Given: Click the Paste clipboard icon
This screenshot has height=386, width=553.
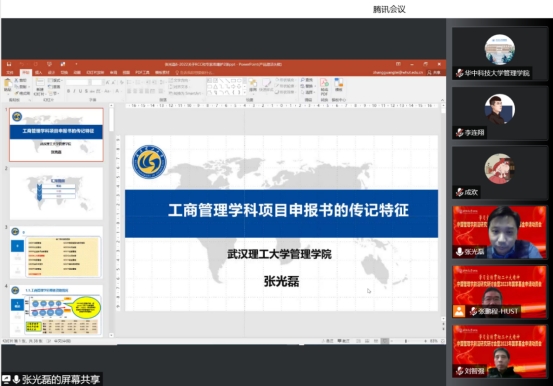Looking at the screenshot, I should click(7, 84).
